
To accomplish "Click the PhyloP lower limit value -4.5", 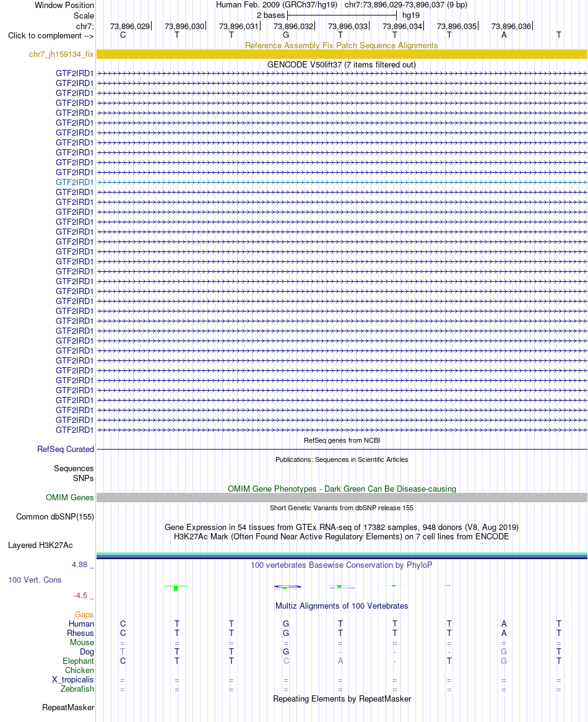I will coord(80,596).
